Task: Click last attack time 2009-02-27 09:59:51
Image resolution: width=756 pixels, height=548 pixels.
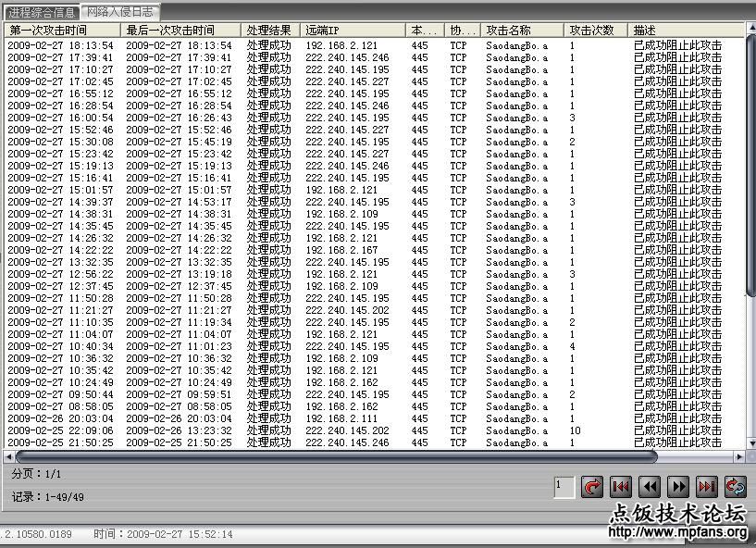Action: pos(179,394)
